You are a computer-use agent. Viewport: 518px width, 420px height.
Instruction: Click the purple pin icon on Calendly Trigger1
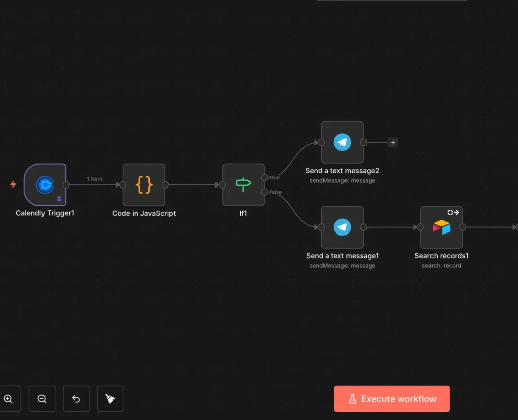tap(59, 200)
